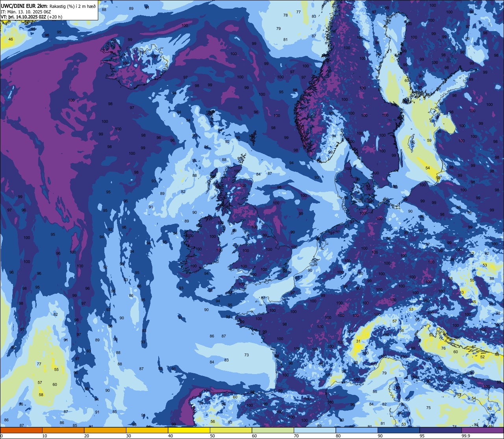The width and height of the screenshot is (504, 439).
Task: Click the humidity value 74 on the map
Action: [x=454, y=426]
